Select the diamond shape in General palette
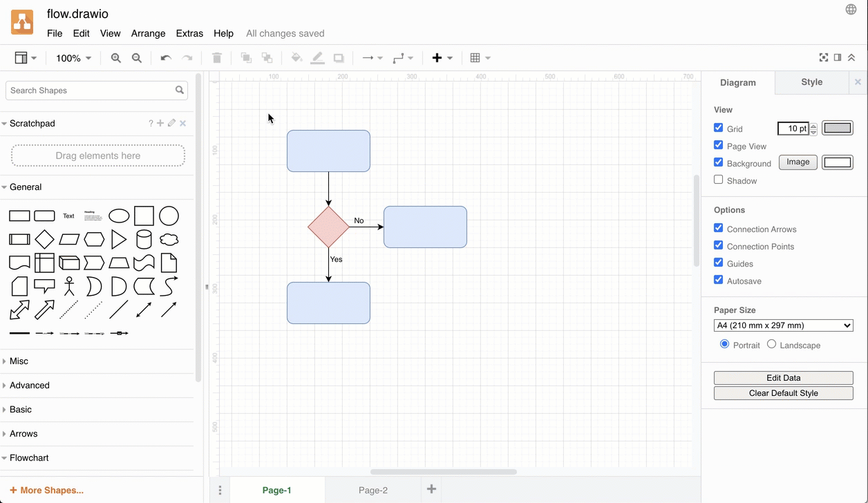The image size is (868, 503). pos(44,239)
